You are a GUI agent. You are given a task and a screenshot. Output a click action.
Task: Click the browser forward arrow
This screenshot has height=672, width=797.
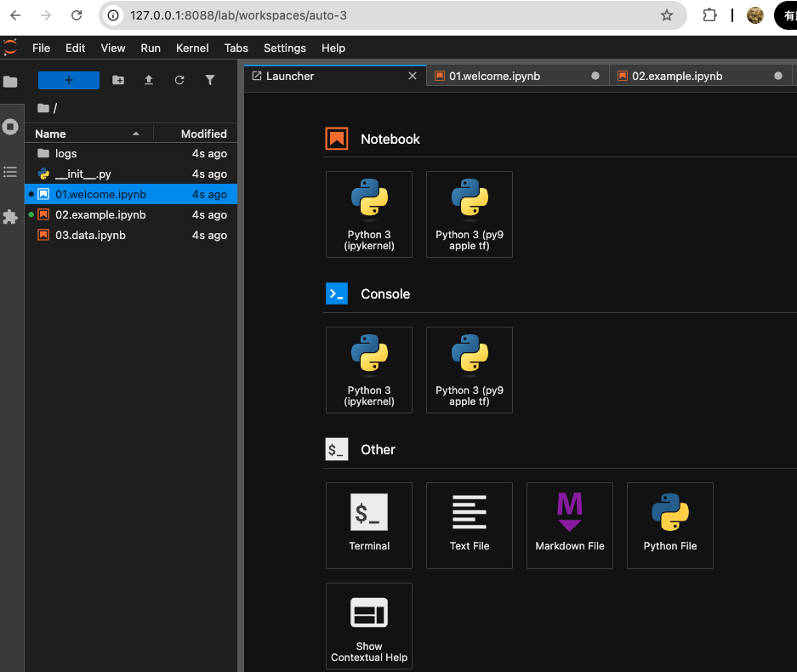(46, 15)
